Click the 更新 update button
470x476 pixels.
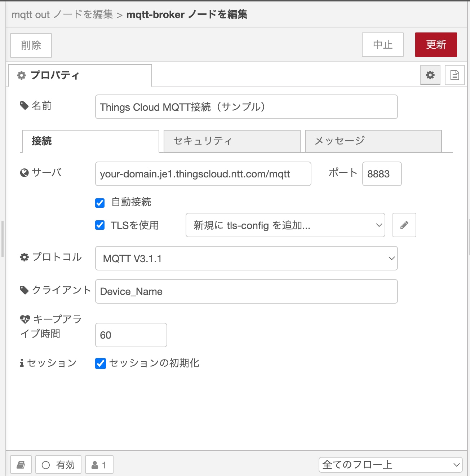click(436, 45)
